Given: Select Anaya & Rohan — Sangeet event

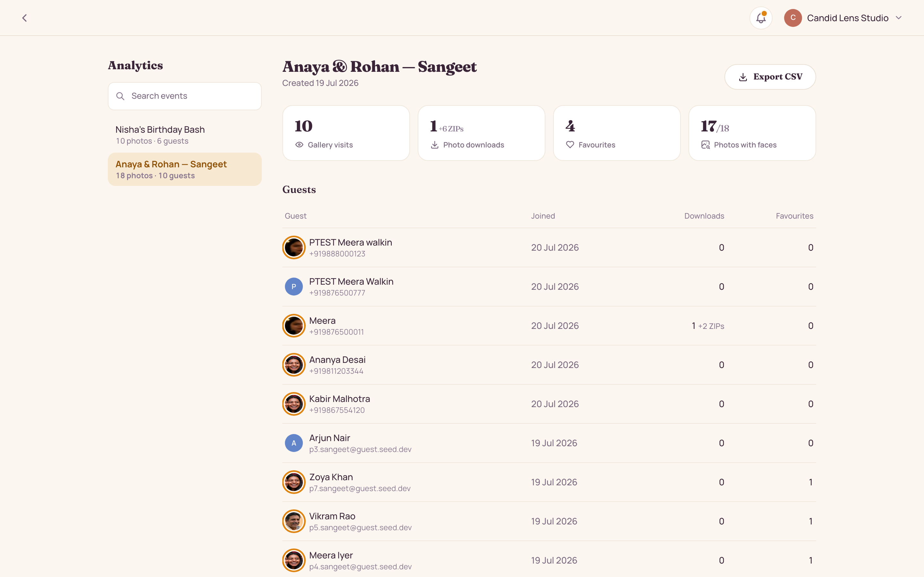Looking at the screenshot, I should tap(185, 170).
